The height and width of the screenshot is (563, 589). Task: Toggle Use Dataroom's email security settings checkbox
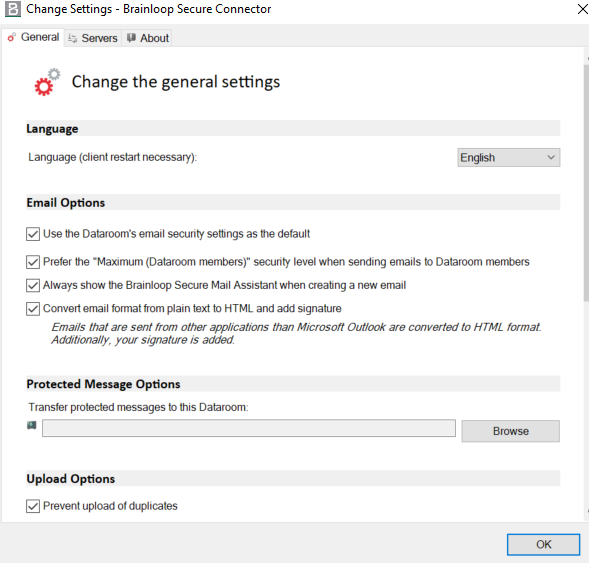(33, 234)
